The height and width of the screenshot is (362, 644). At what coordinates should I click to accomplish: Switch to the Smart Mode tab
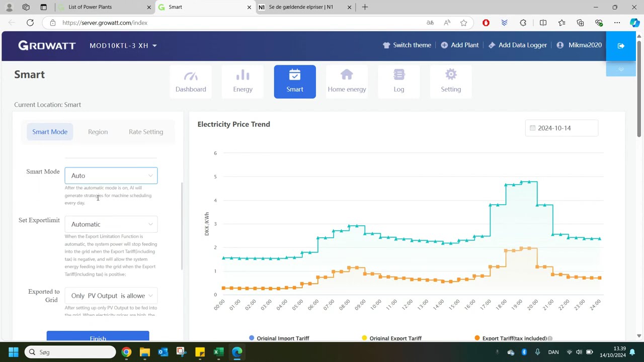[x=50, y=132]
